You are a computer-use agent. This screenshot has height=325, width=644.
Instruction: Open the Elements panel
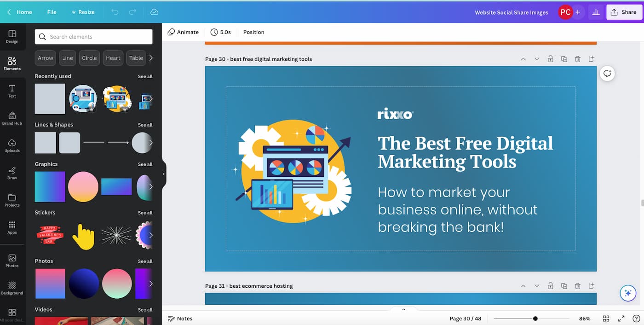pyautogui.click(x=12, y=63)
